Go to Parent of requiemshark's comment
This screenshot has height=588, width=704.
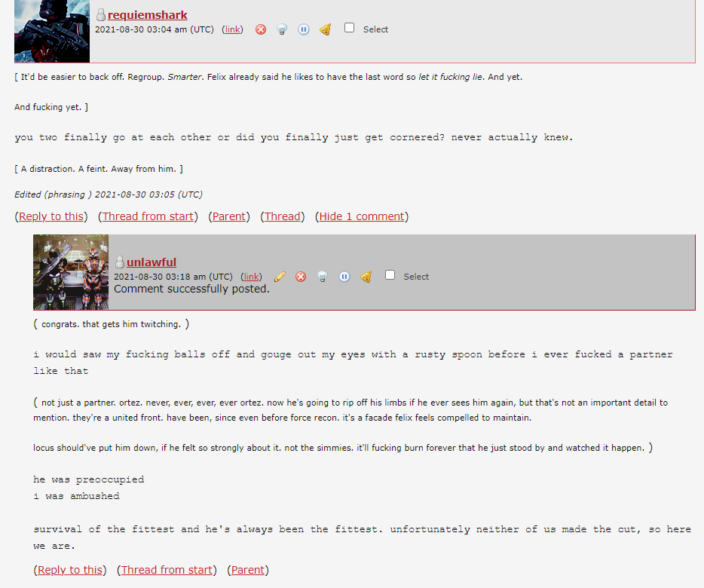click(x=229, y=216)
